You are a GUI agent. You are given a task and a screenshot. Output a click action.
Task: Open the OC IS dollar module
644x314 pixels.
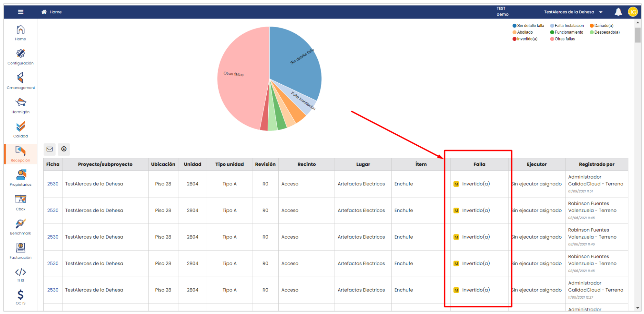click(x=21, y=297)
